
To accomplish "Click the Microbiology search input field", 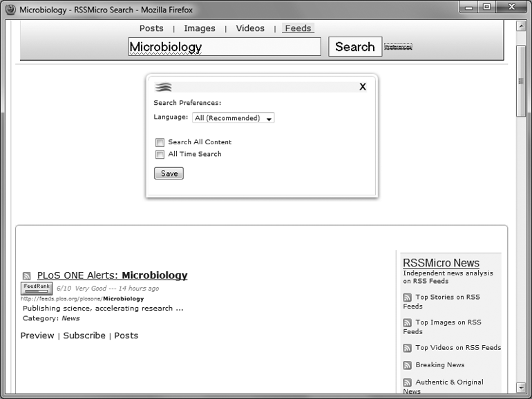I will point(225,47).
